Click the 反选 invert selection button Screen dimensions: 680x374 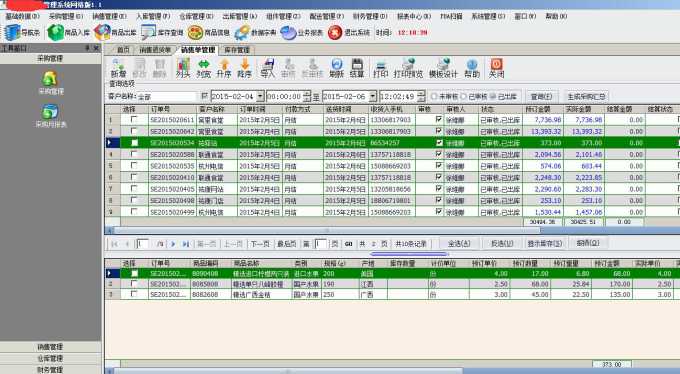[502, 243]
